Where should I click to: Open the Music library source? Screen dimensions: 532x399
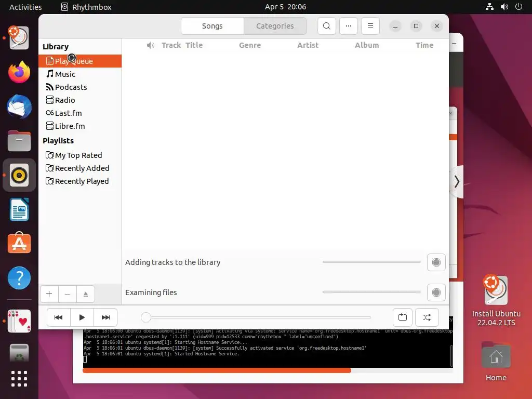80,74
